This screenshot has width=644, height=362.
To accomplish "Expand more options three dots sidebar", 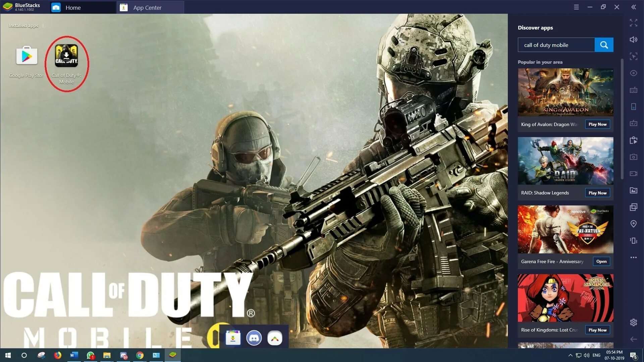I will tap(633, 257).
